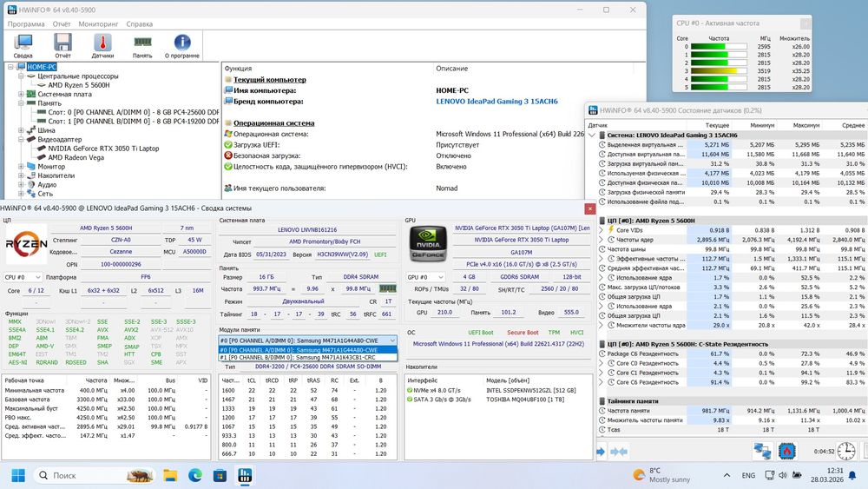Expand the Множители частоты ядра row
Image resolution: width=868 pixels, height=489 pixels.
602,325
